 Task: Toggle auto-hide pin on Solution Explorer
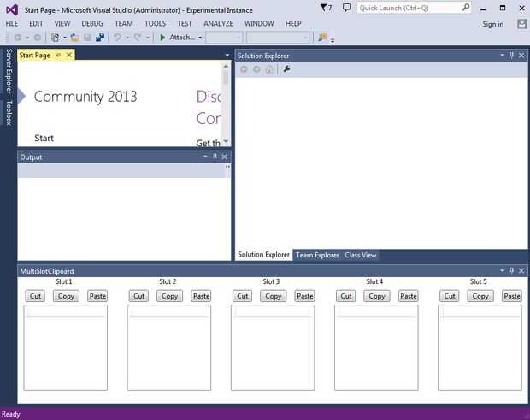pyautogui.click(x=512, y=55)
